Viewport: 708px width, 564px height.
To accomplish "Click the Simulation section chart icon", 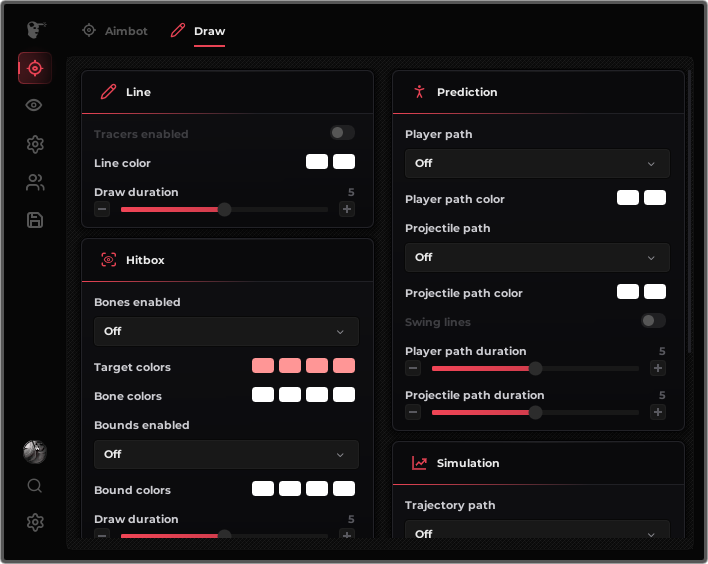I will tap(419, 463).
